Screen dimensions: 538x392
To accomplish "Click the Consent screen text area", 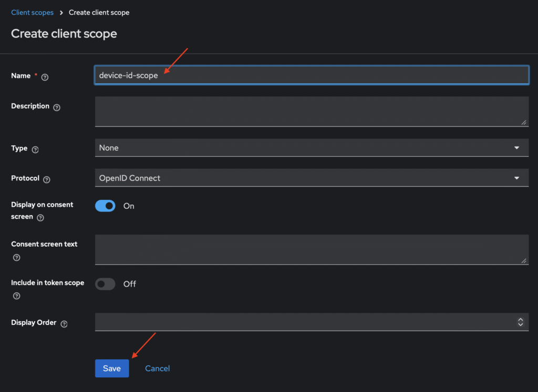I will (x=311, y=249).
